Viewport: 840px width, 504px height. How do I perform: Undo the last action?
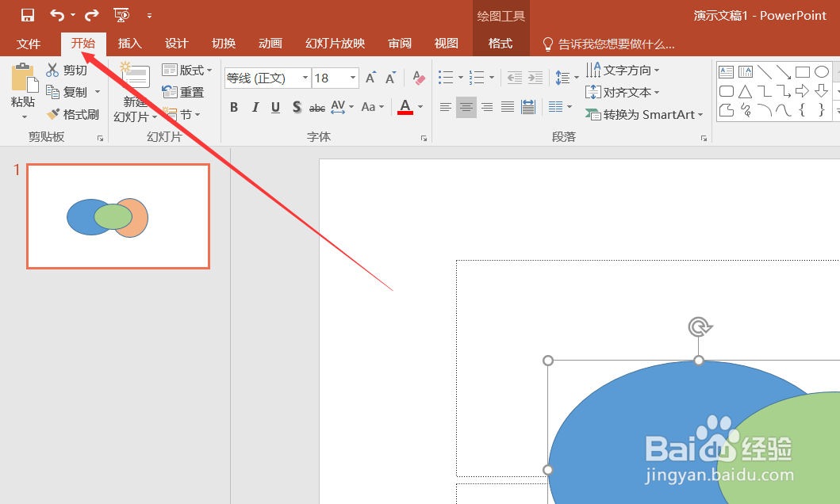pos(57,15)
